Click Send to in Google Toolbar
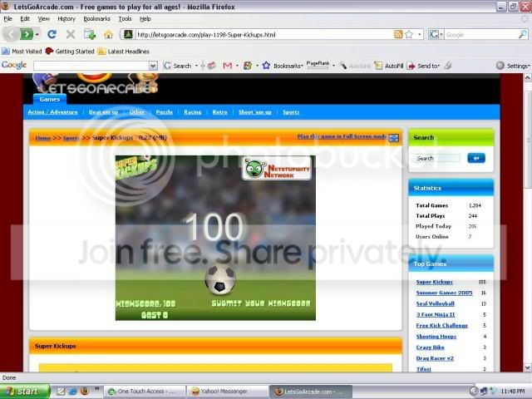 [423, 66]
